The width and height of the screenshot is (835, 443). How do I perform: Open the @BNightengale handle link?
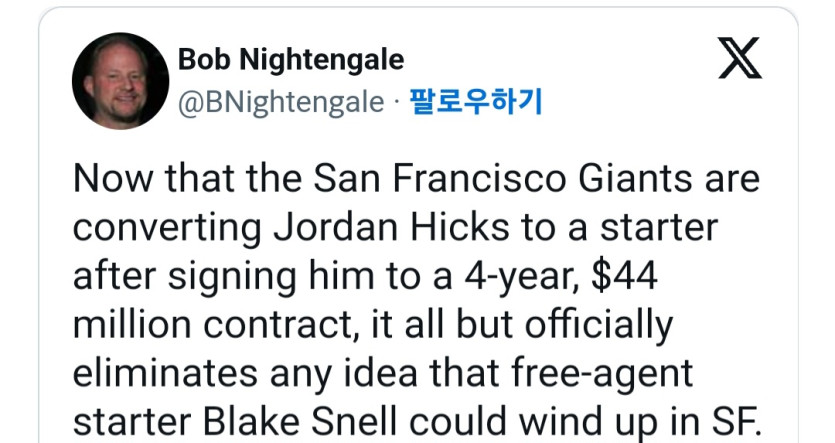pyautogui.click(x=281, y=102)
